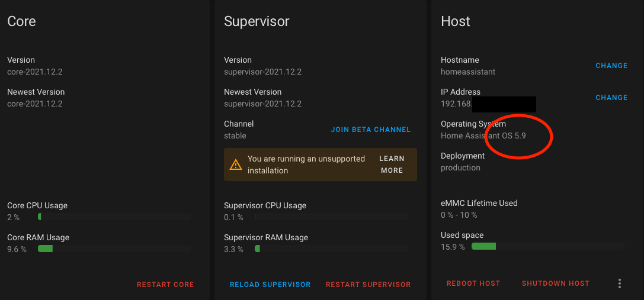Open the Host card three-dot overflow menu
The image size is (644, 300).
(x=619, y=283)
